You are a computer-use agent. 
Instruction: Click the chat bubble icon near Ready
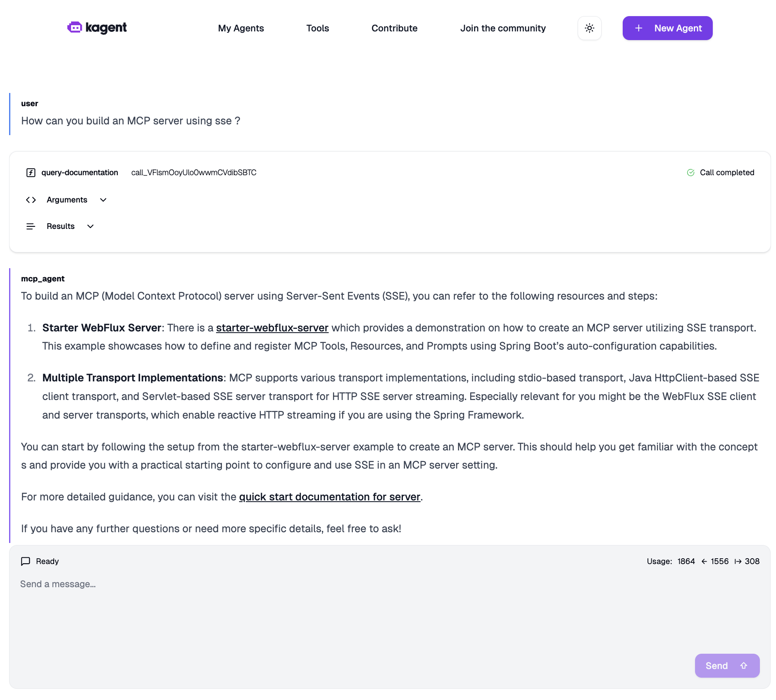click(x=26, y=561)
